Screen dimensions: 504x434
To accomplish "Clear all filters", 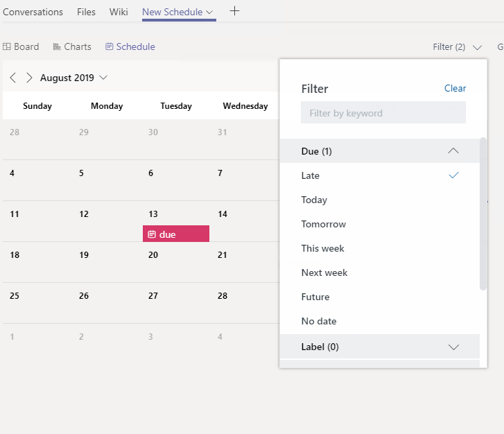I will 455,88.
